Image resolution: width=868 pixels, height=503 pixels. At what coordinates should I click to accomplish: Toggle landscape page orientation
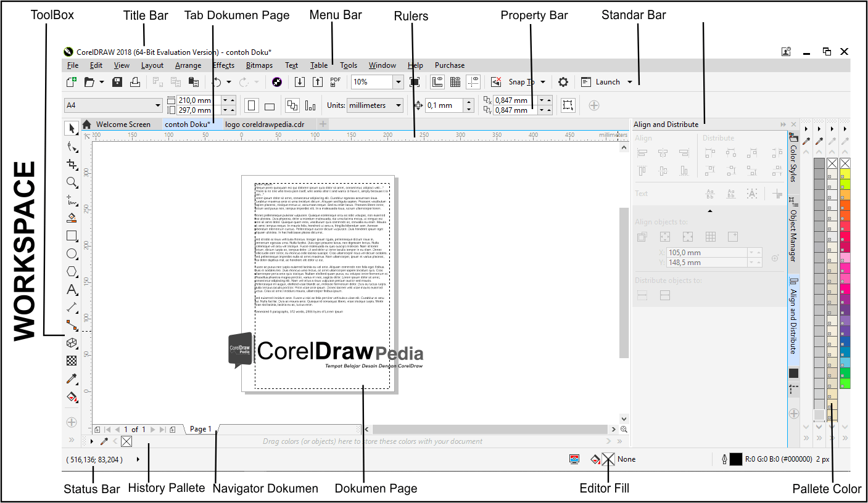pos(269,105)
